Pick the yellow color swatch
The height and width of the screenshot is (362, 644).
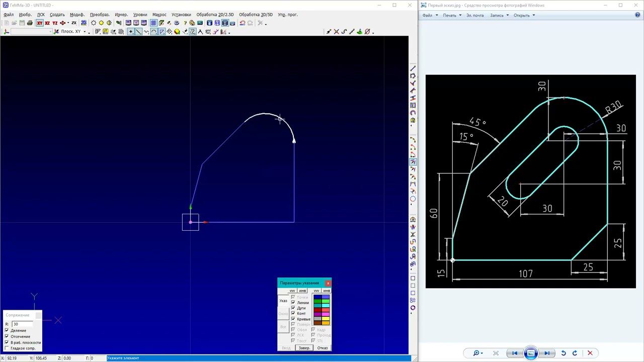click(326, 319)
